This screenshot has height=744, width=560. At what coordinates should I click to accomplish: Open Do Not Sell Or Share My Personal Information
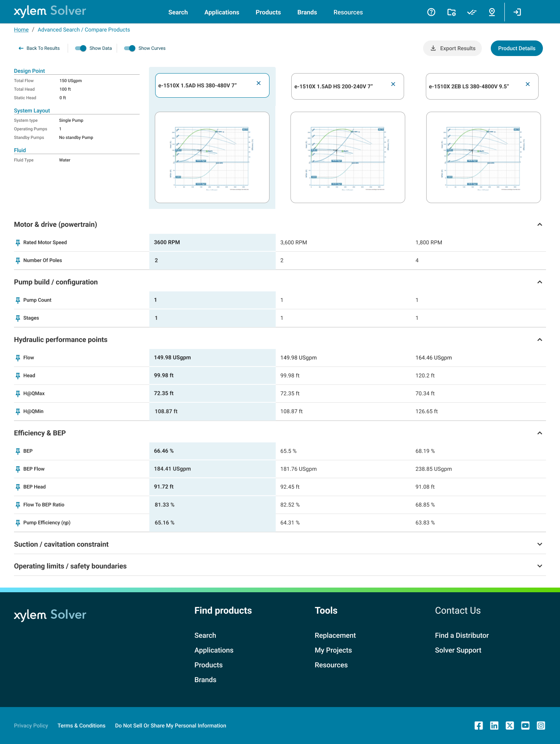170,726
